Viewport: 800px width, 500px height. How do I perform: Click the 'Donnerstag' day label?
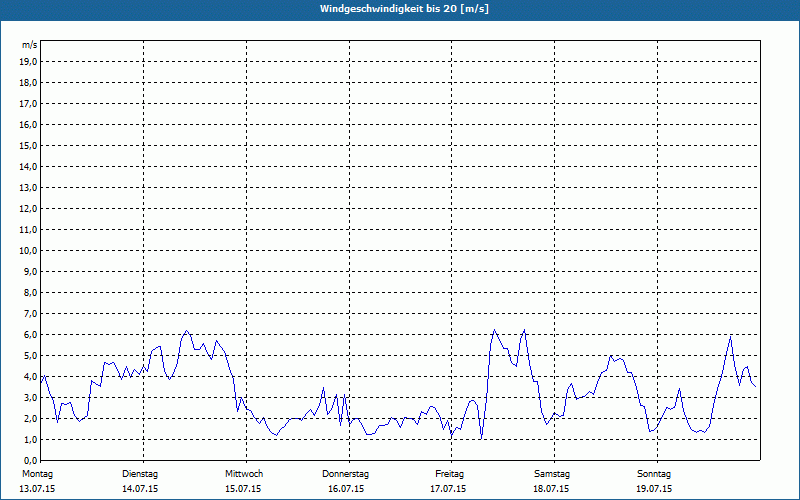(345, 474)
